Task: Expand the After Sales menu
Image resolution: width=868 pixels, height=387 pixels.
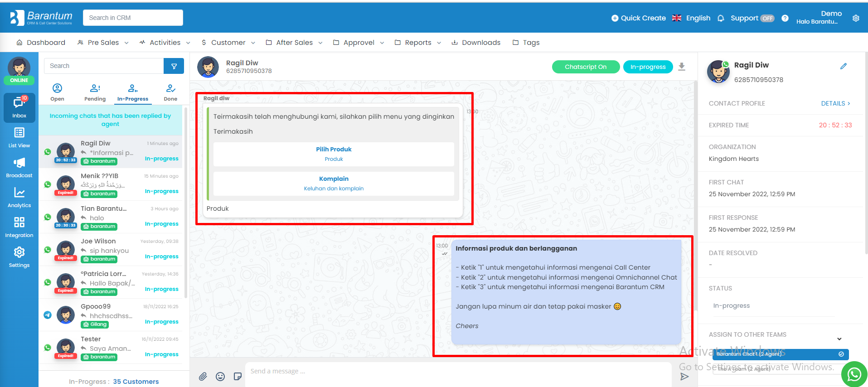Action: pyautogui.click(x=294, y=43)
